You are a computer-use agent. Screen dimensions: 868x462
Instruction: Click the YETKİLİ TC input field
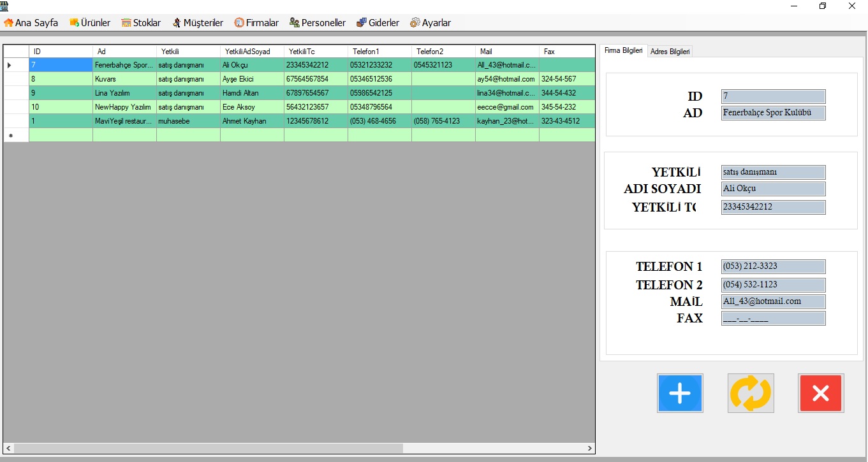(774, 207)
